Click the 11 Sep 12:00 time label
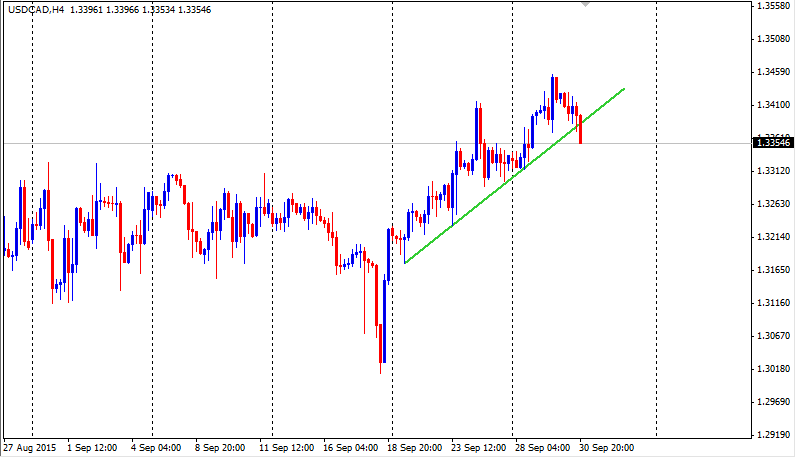The image size is (796, 457). [286, 448]
